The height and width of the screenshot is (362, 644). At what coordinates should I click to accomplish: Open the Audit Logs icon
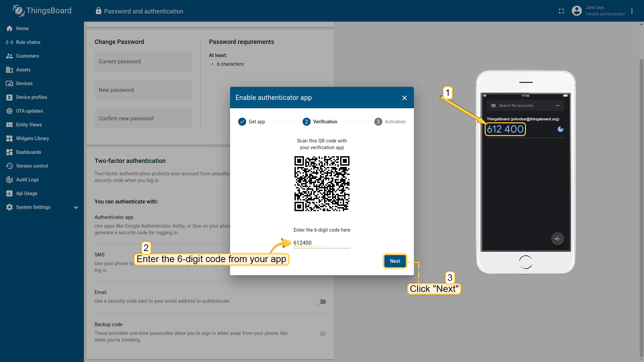[9, 180]
